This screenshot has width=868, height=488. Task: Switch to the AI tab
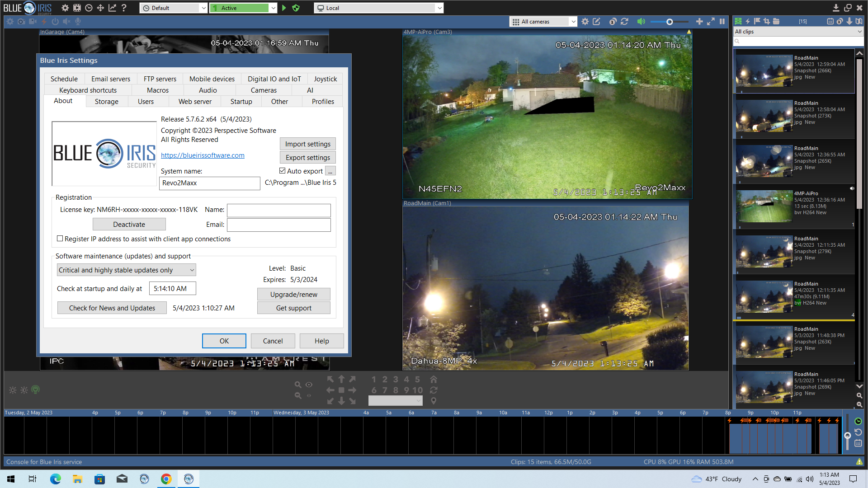coord(310,90)
